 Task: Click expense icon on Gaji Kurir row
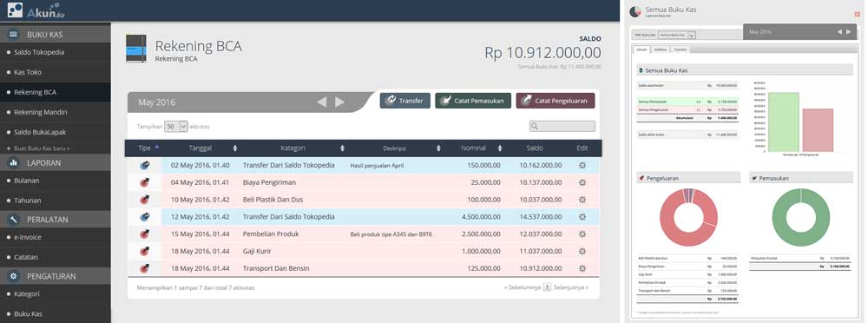144,251
